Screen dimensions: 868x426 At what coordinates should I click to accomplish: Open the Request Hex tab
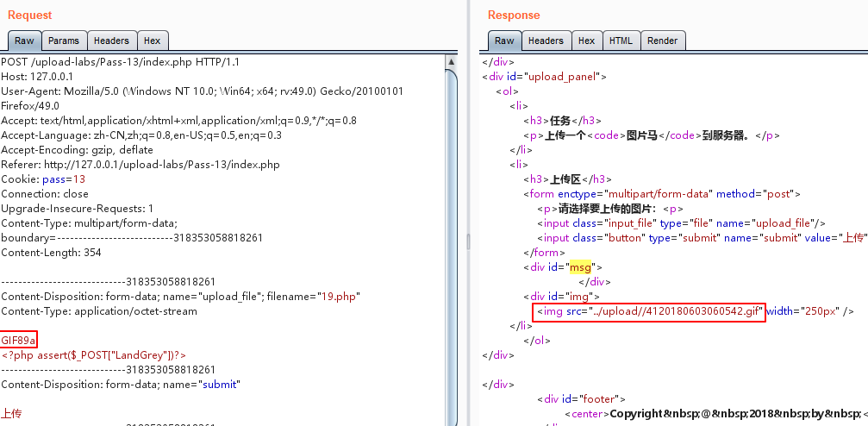pos(153,41)
